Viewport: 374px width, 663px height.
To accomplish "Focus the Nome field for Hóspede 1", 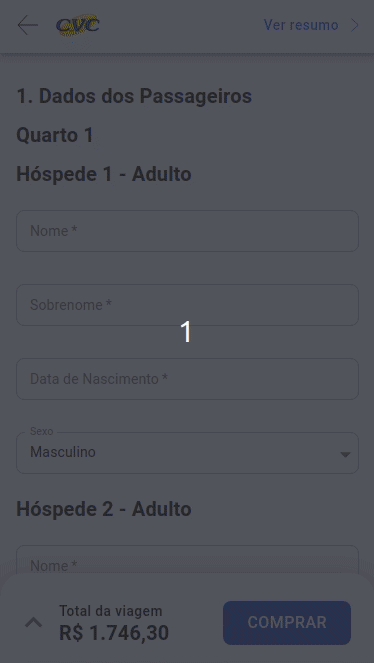I will click(x=187, y=231).
